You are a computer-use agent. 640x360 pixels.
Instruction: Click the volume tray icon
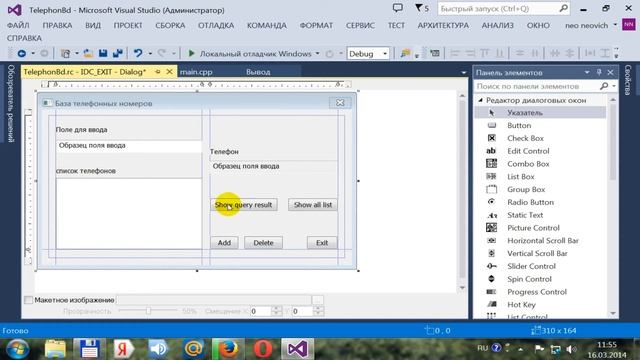[571, 349]
